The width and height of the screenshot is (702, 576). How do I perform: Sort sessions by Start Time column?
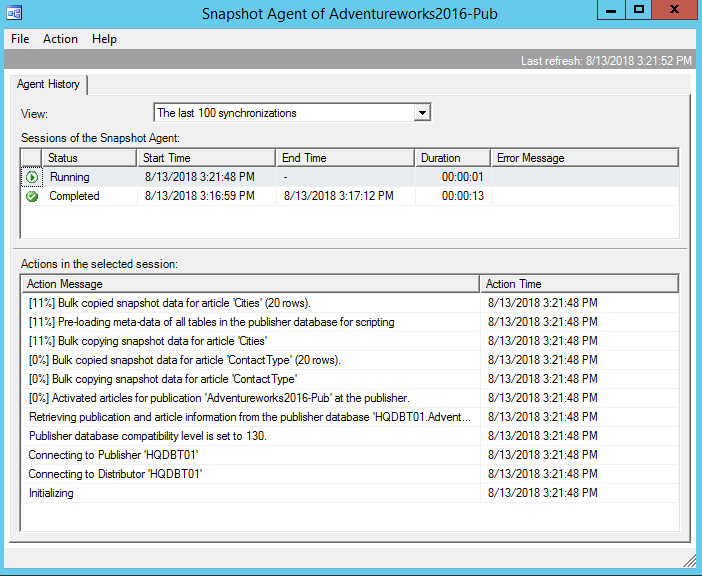click(x=206, y=158)
